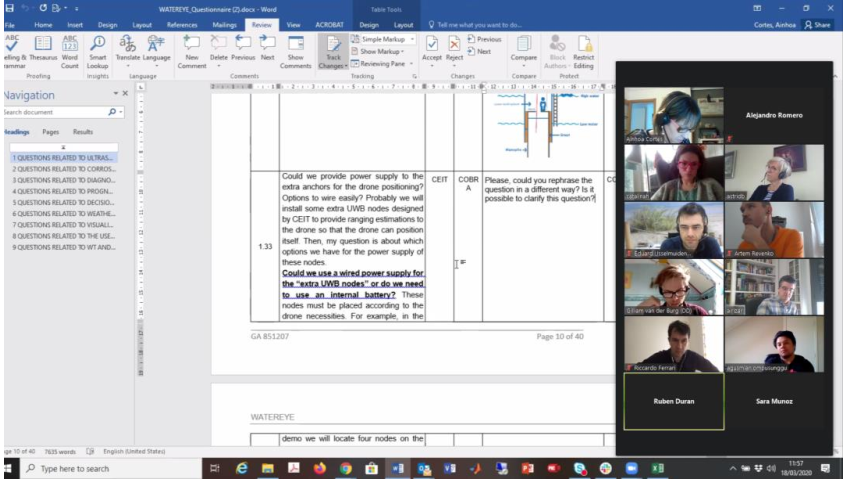Customize Quick Access Toolbar dropdown
The width and height of the screenshot is (848, 482).
click(x=77, y=9)
